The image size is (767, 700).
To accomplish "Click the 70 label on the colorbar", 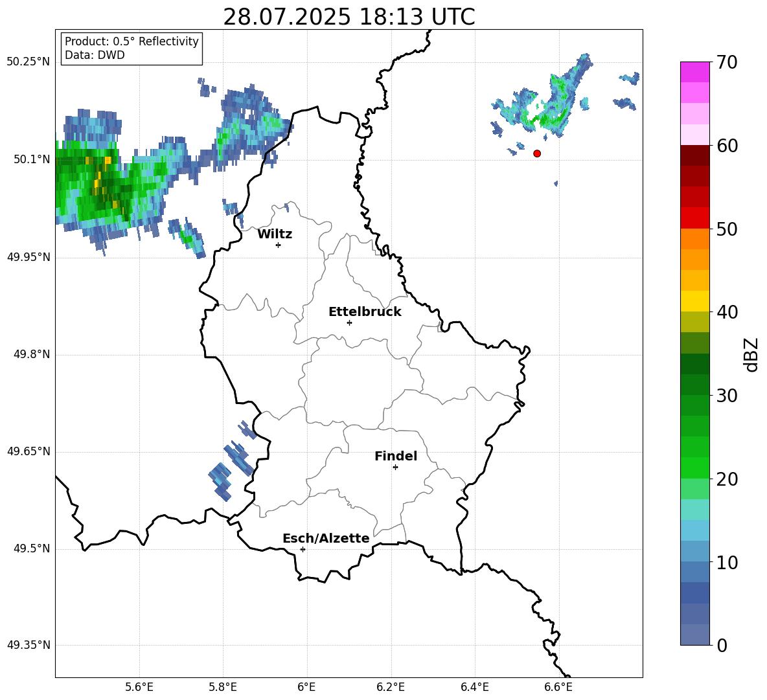I will pyautogui.click(x=727, y=63).
